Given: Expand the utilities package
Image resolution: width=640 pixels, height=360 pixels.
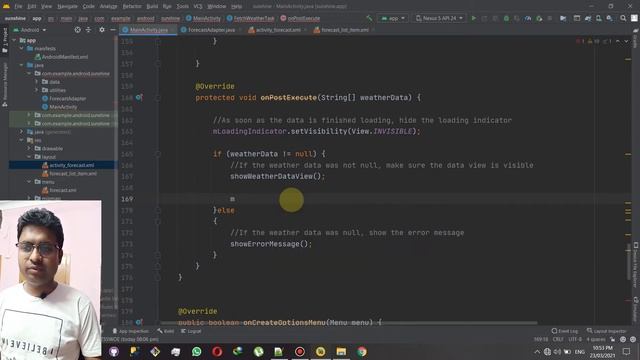Looking at the screenshot, I should click(36, 90).
